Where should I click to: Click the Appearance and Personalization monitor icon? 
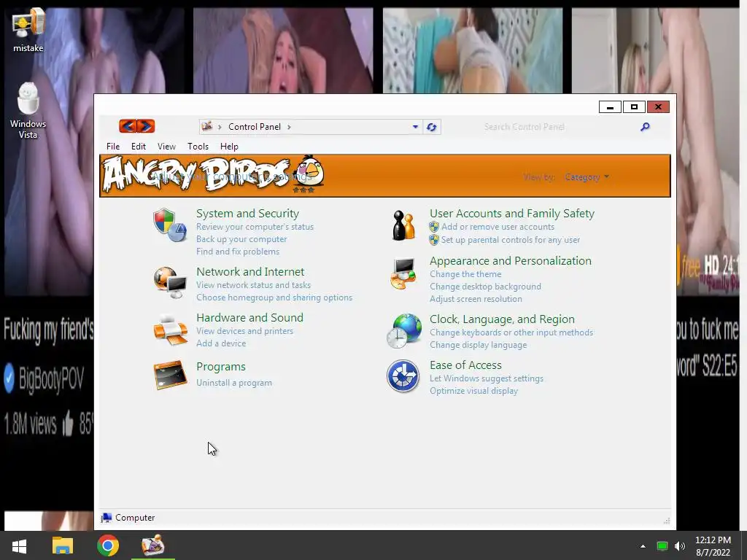tap(403, 273)
